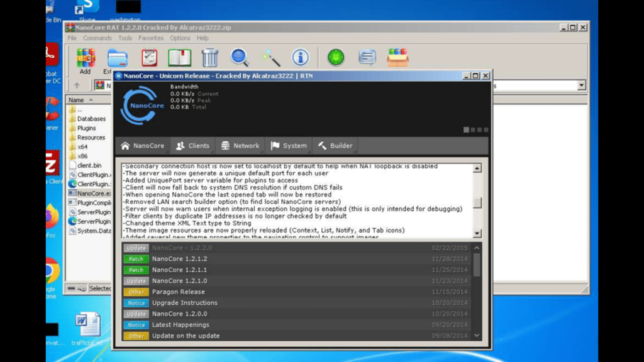Open the Help menu in WinRAR
This screenshot has width=644, height=362.
click(x=203, y=38)
